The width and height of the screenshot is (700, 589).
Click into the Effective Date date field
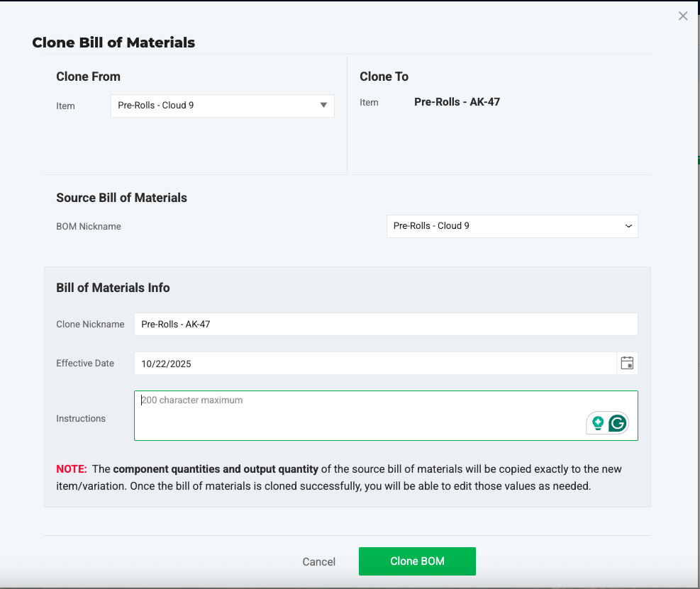click(374, 364)
